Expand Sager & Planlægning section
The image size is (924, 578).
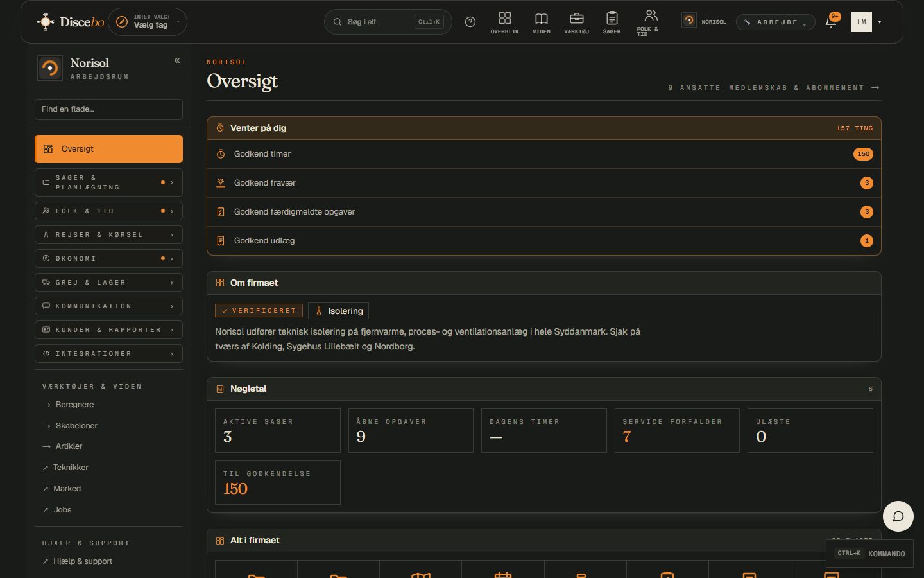[108, 182]
